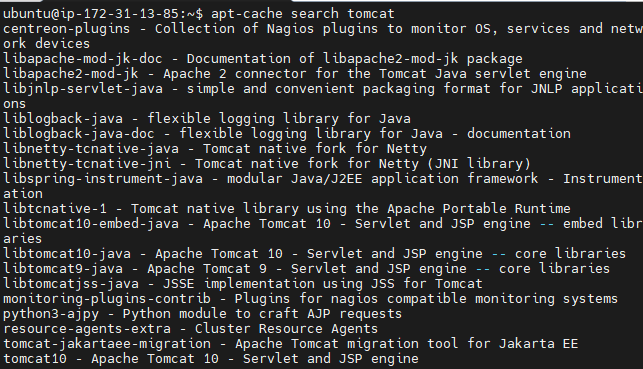Click 'Tomcat native fork for Netty (JNI library)'

click(363, 164)
